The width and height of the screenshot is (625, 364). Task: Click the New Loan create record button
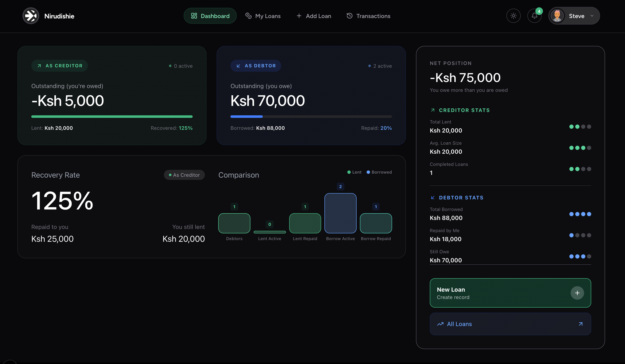(510, 293)
